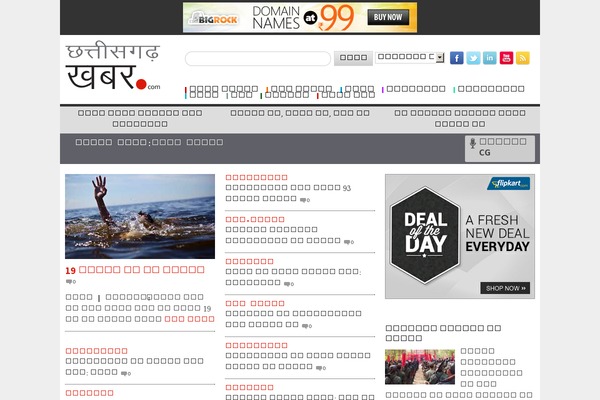The width and height of the screenshot is (600, 400).
Task: Click the Deal of the Day hexagon badge
Action: coord(425,235)
